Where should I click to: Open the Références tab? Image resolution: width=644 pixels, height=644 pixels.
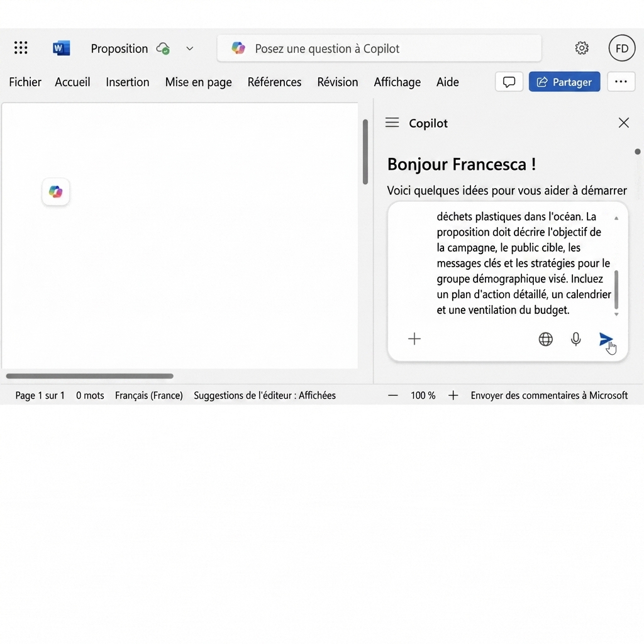coord(274,82)
